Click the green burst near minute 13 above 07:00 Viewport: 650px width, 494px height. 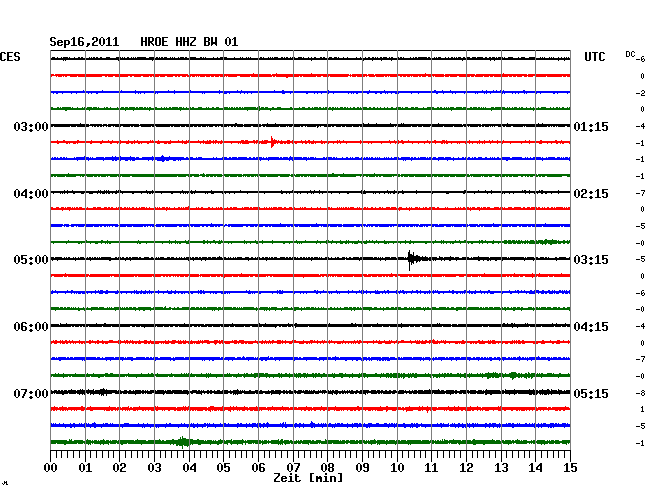[513, 375]
